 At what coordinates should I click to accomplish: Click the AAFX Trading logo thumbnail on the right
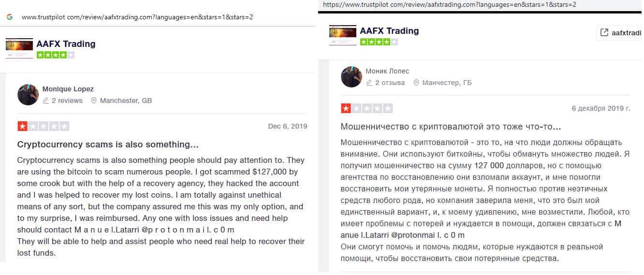pyautogui.click(x=342, y=35)
